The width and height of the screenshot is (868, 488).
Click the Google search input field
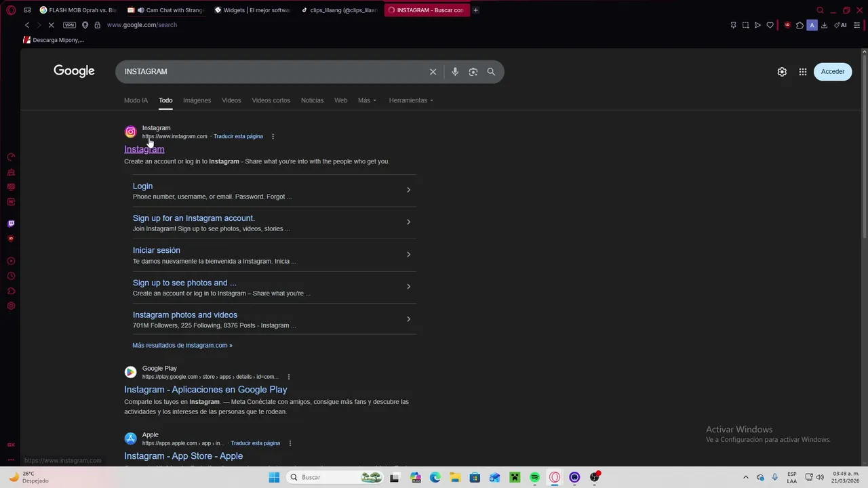click(271, 71)
